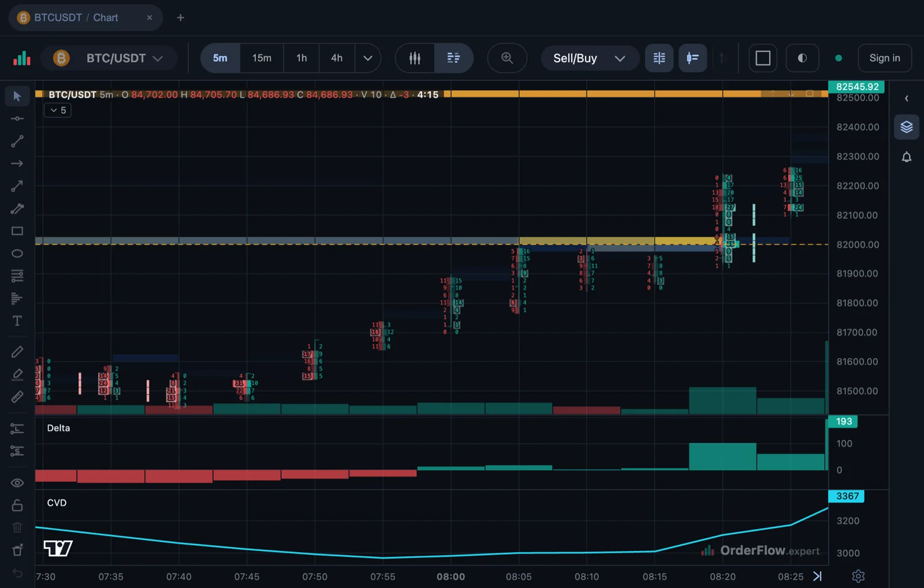This screenshot has height=588, width=924.
Task: Select the pencil drawing tool
Action: coord(17,352)
